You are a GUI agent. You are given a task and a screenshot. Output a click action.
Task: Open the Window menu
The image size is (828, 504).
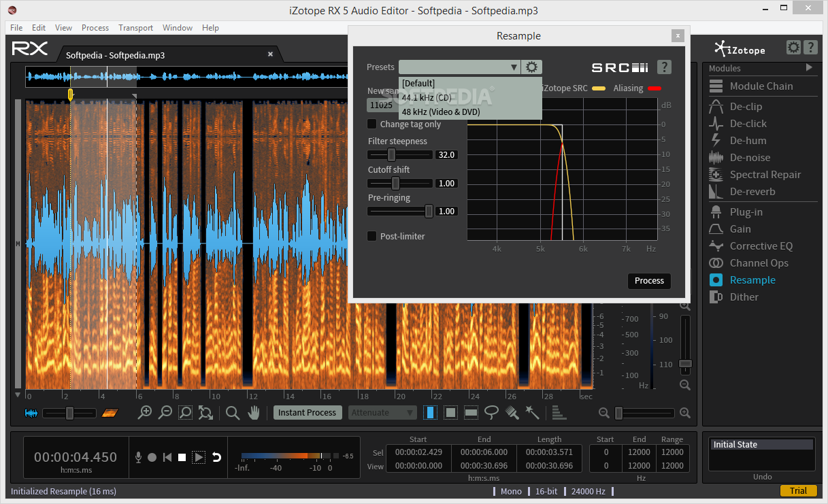pyautogui.click(x=178, y=28)
